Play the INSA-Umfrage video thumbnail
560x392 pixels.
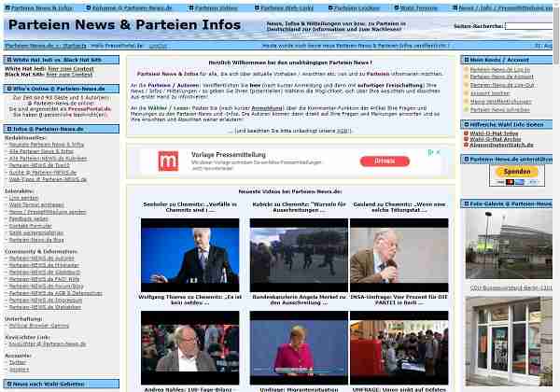[x=399, y=348]
